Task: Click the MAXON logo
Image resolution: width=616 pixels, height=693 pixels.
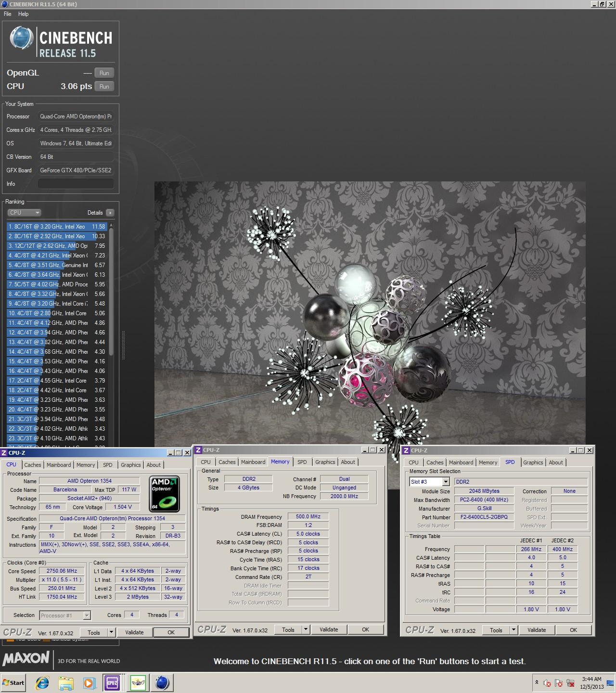Action: pyautogui.click(x=26, y=659)
